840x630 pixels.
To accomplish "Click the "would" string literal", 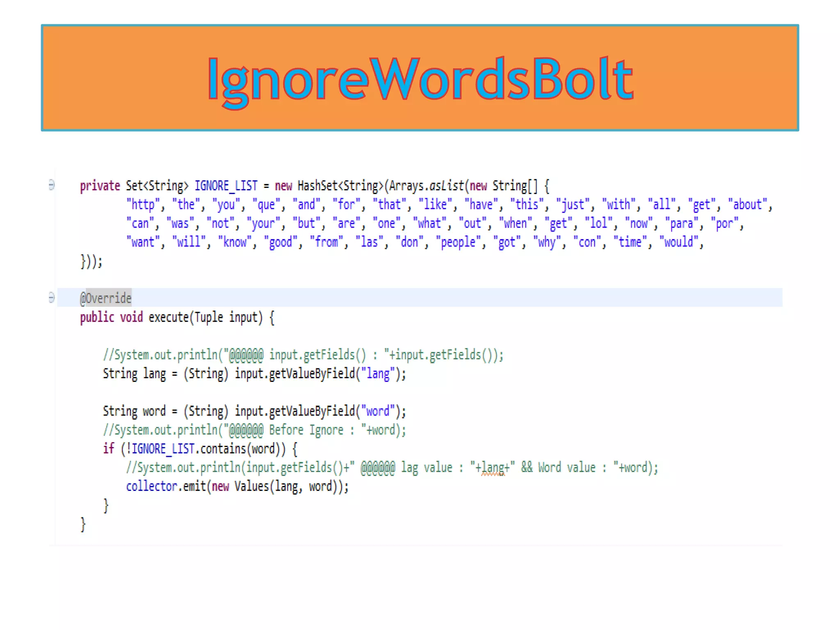I will [x=678, y=242].
